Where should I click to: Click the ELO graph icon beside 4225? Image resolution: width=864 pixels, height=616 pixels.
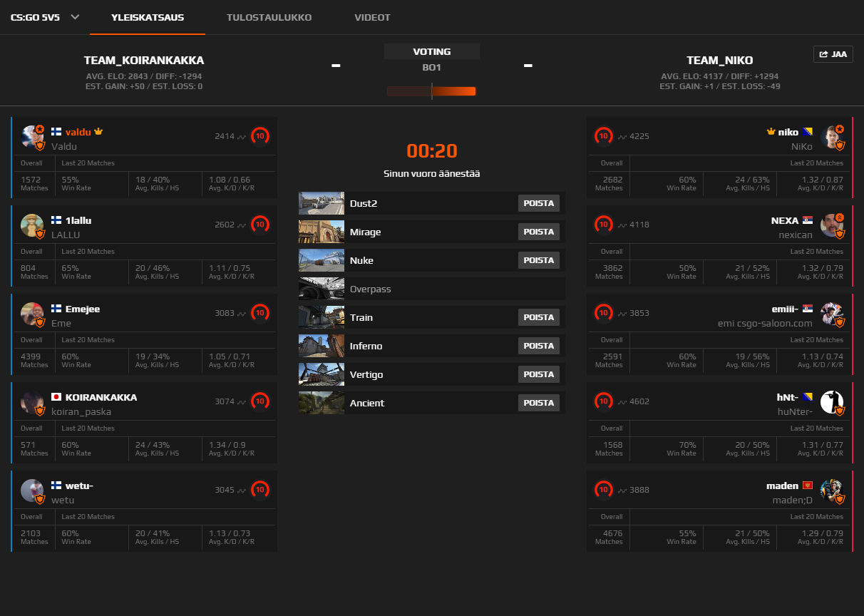click(622, 136)
